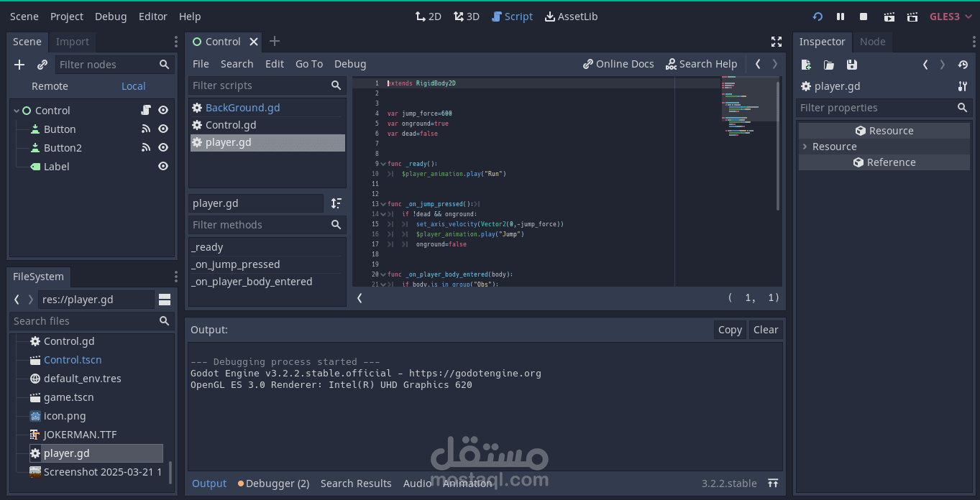Open Inspector object history
This screenshot has height=500, width=980.
963,65
